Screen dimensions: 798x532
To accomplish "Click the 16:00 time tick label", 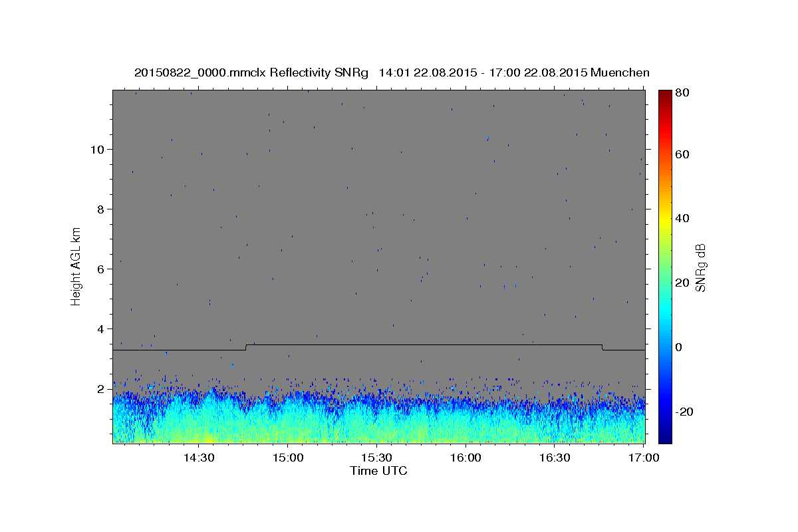I will pos(465,458).
